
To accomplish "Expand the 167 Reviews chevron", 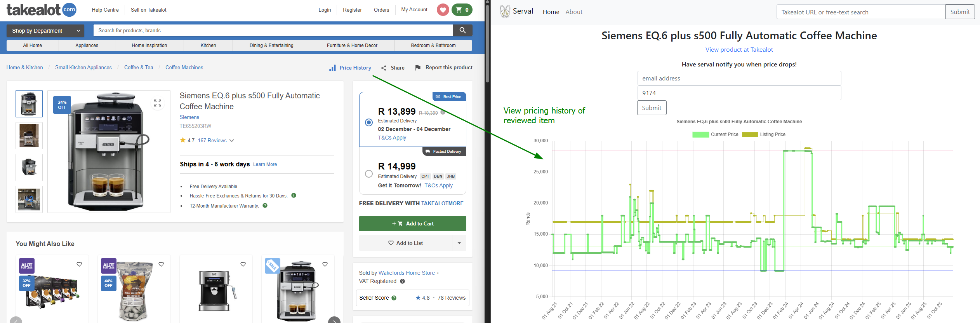I will pos(232,141).
